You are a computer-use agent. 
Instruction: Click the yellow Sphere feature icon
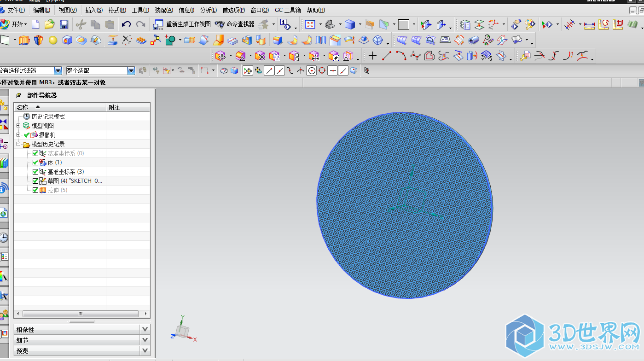click(x=53, y=40)
